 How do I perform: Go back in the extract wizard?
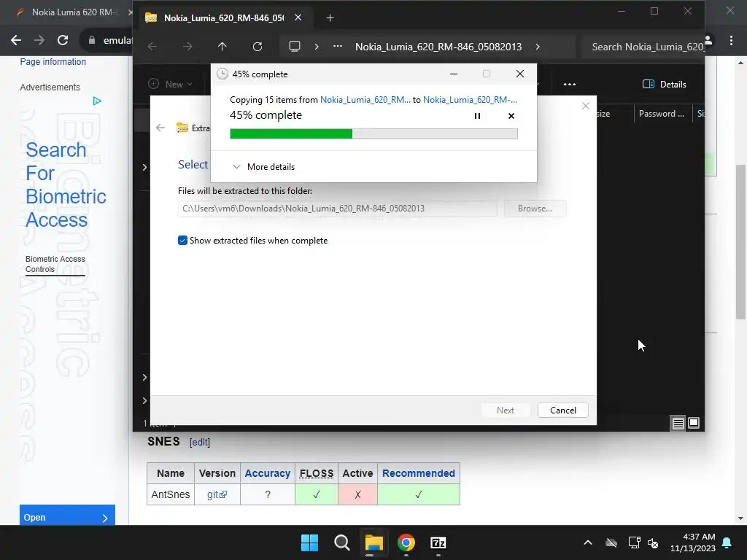pyautogui.click(x=160, y=128)
